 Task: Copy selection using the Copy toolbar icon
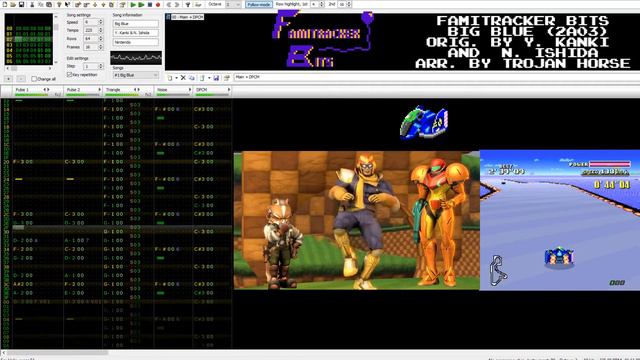(x=41, y=4)
